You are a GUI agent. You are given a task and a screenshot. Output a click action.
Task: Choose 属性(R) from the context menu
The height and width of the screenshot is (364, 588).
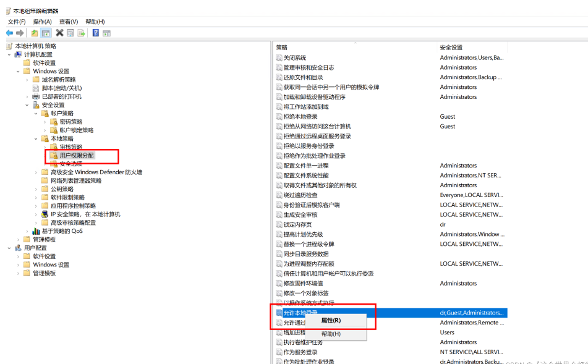331,320
